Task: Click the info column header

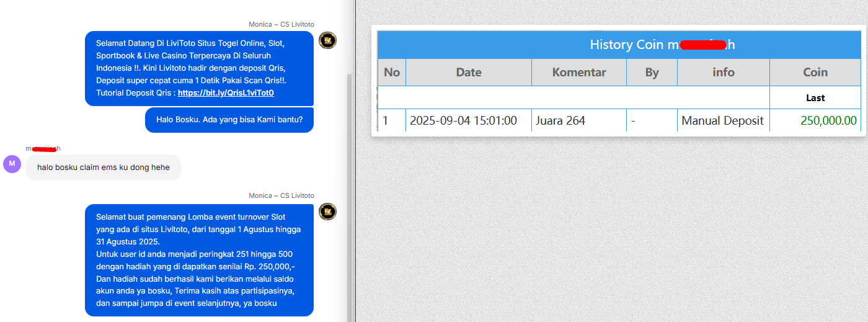Action: [x=724, y=73]
